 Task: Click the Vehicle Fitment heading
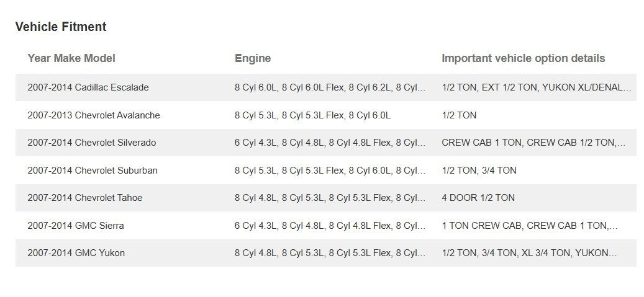[x=61, y=27]
